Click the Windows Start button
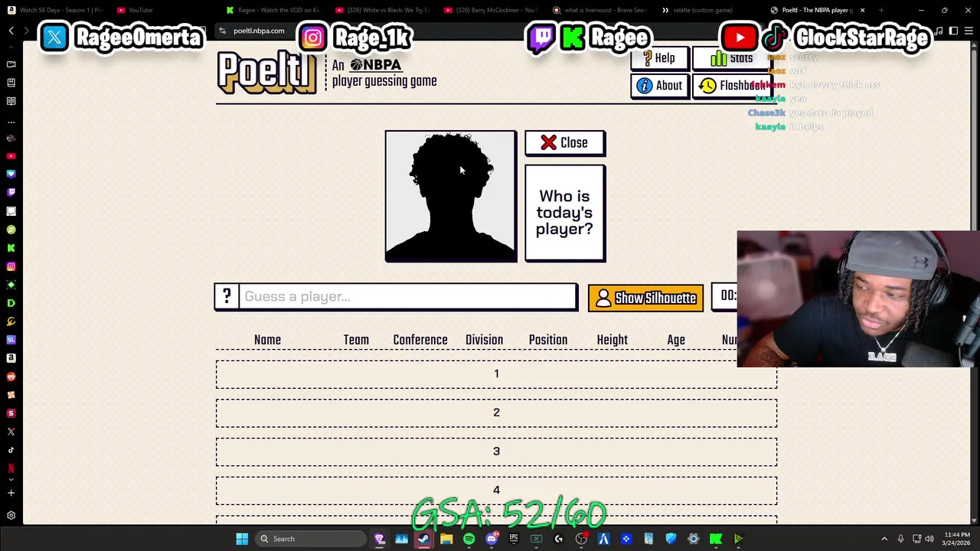 click(242, 539)
